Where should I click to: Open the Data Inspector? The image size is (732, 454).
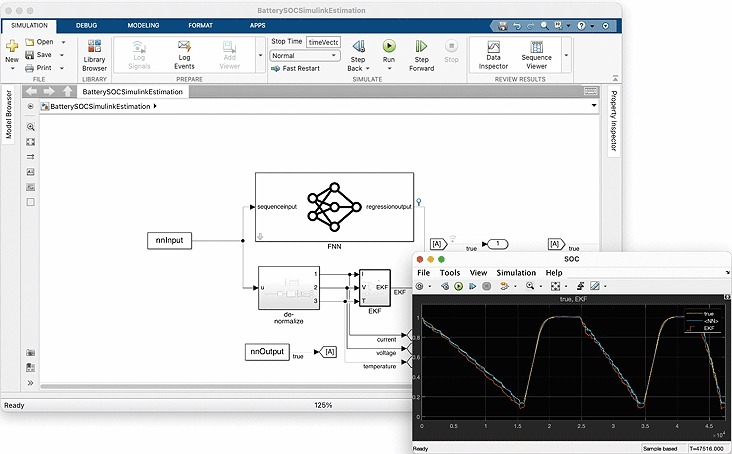click(x=493, y=55)
